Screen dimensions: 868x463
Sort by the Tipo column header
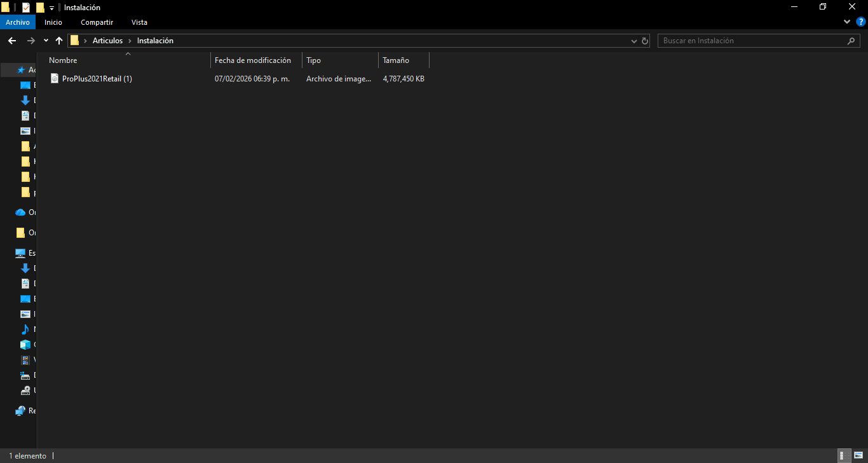pyautogui.click(x=340, y=60)
